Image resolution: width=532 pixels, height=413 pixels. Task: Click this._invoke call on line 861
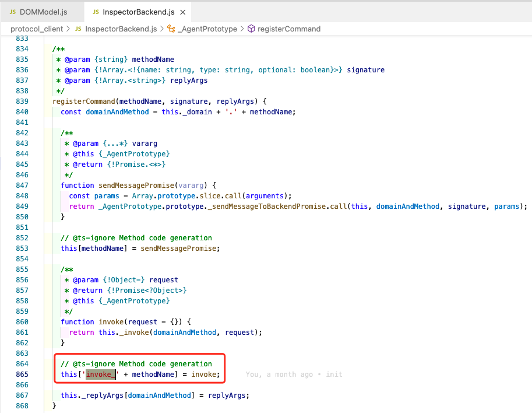pos(124,332)
